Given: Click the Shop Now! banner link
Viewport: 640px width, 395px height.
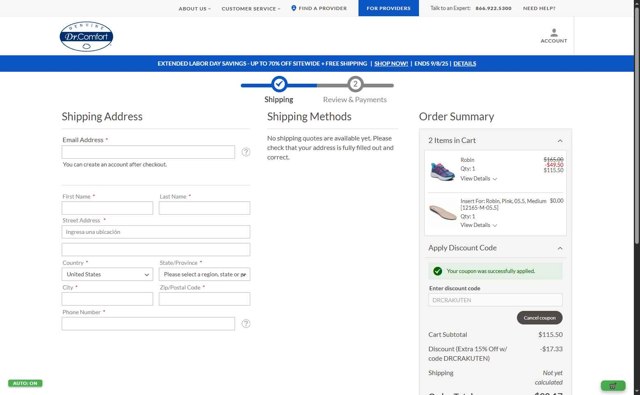Looking at the screenshot, I should (x=391, y=64).
